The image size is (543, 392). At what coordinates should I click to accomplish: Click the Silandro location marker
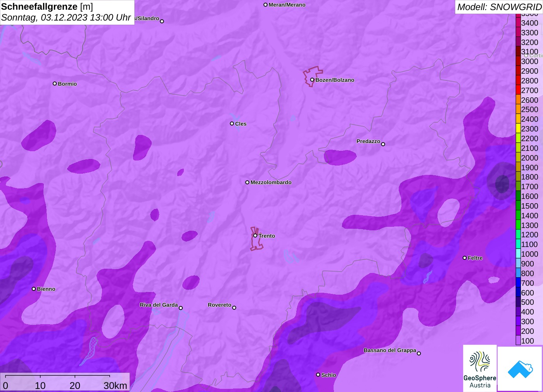coord(162,21)
